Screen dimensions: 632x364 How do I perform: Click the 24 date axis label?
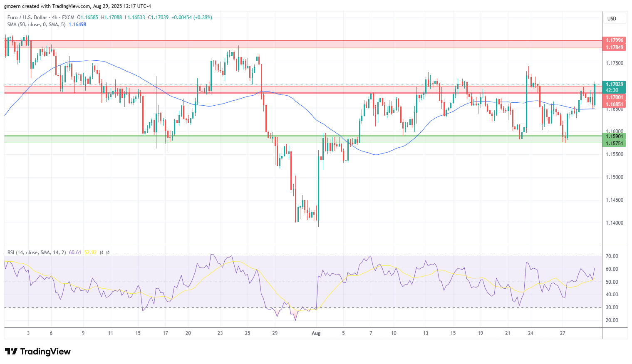click(x=531, y=333)
